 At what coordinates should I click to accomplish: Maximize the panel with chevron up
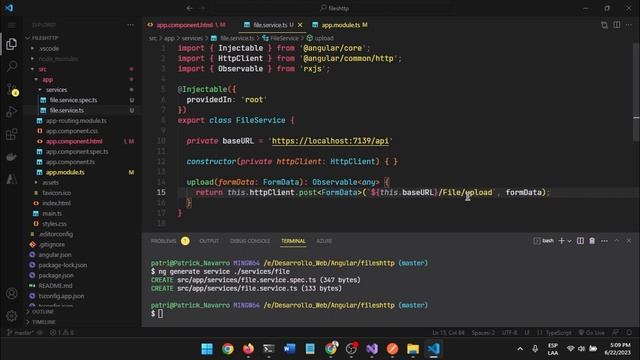pos(617,241)
